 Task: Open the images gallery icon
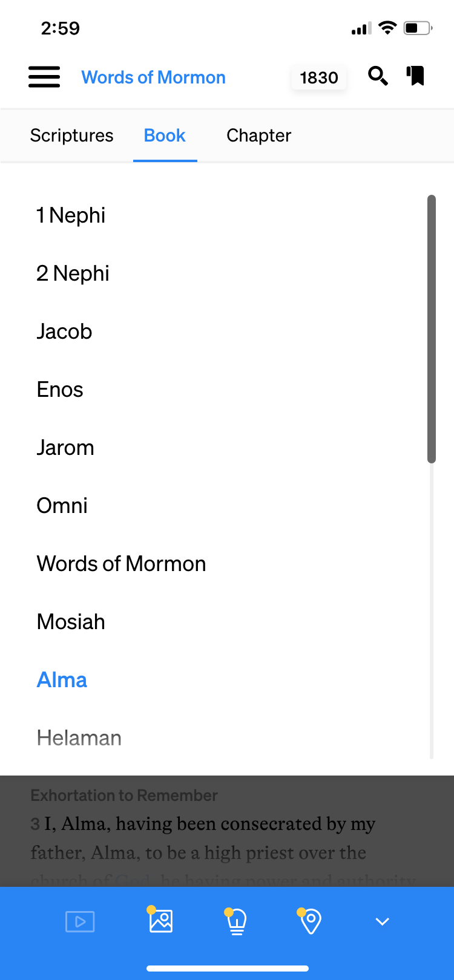(x=160, y=921)
